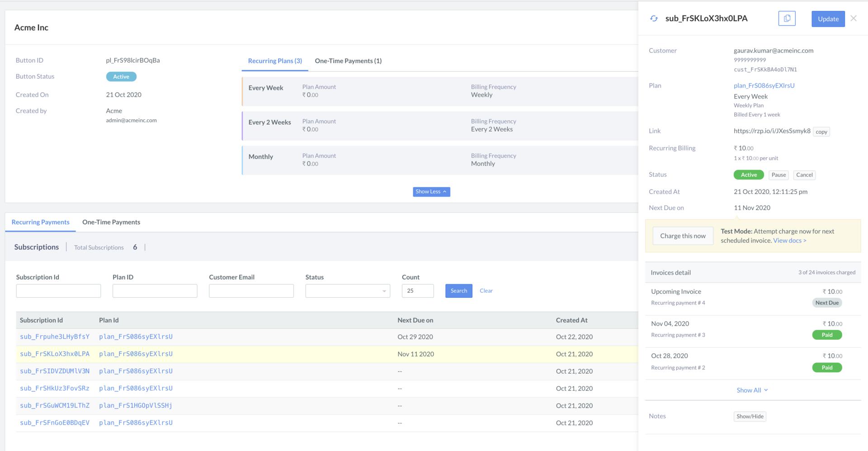Switch to One-Time Payments (1) tab

(x=348, y=61)
